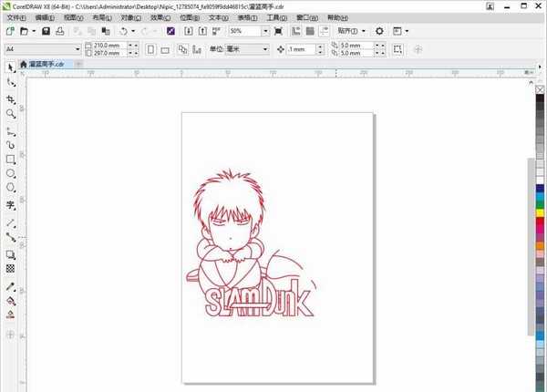Click the New document icon

(10, 31)
